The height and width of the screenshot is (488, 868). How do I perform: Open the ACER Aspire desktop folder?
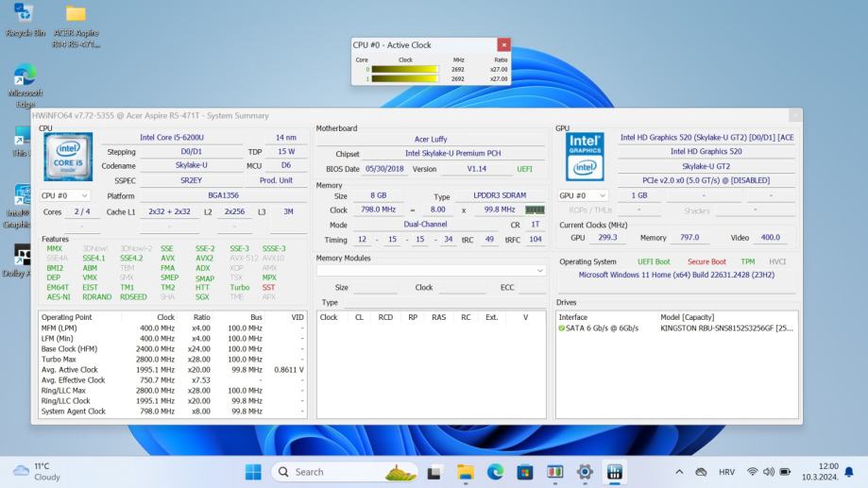76,14
